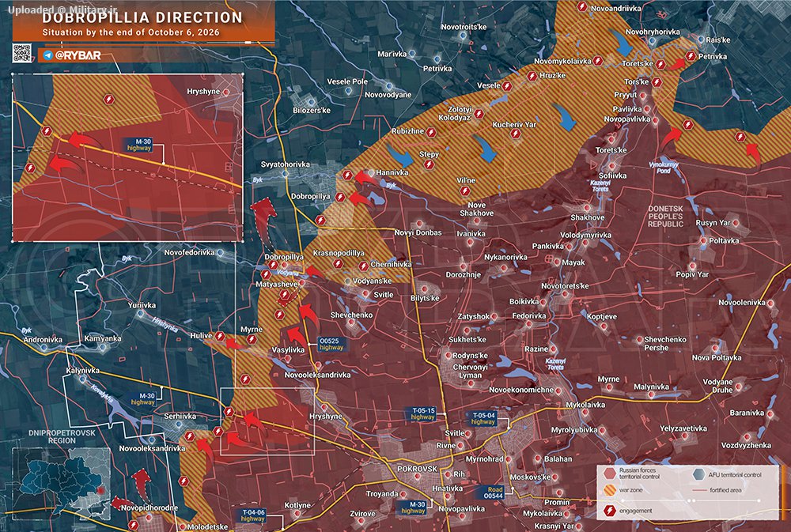Select the DONETSK PEOPLE'S REPUBLIC label

pos(665,217)
